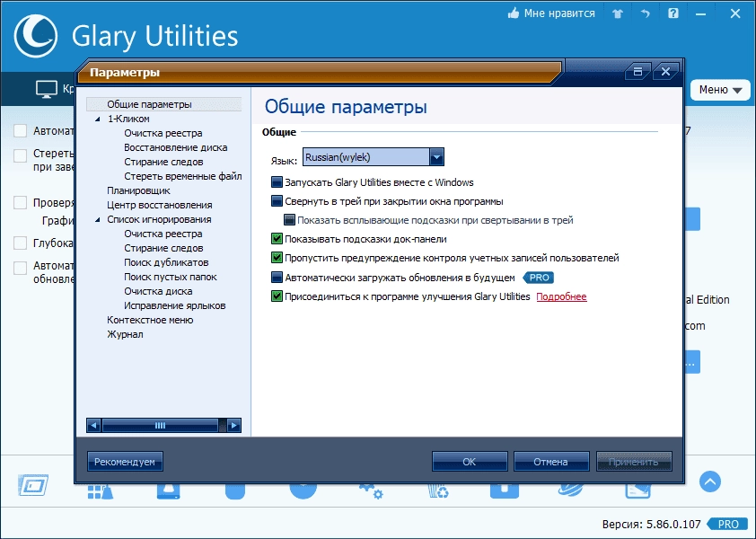
Task: Select Планировщик in the tree
Action: tap(138, 190)
